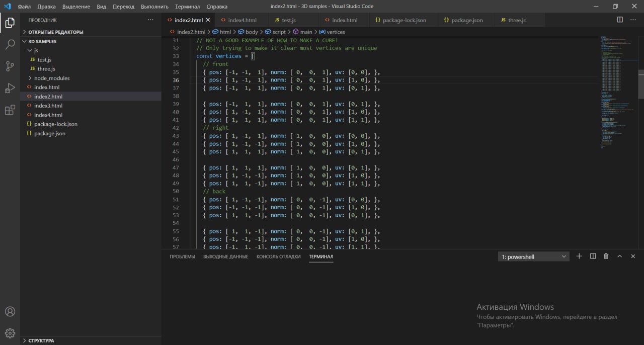This screenshot has height=345, width=644.
Task: Open the Run and Debug icon
Action: (10, 89)
